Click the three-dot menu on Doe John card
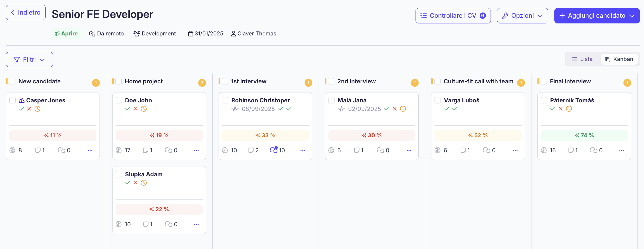The image size is (644, 249). (196, 150)
